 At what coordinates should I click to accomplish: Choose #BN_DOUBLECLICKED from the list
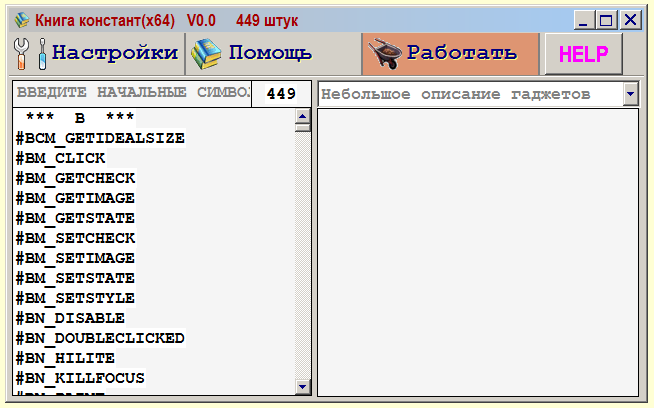pos(100,338)
